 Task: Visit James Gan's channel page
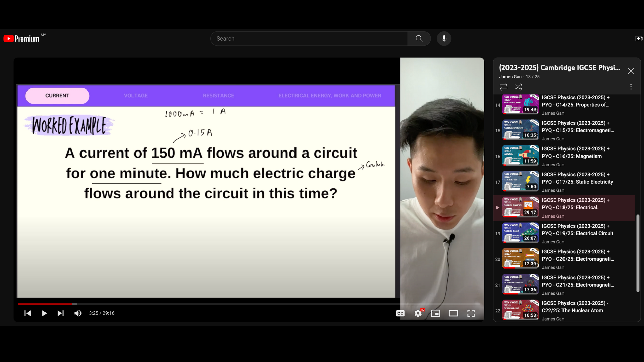510,76
